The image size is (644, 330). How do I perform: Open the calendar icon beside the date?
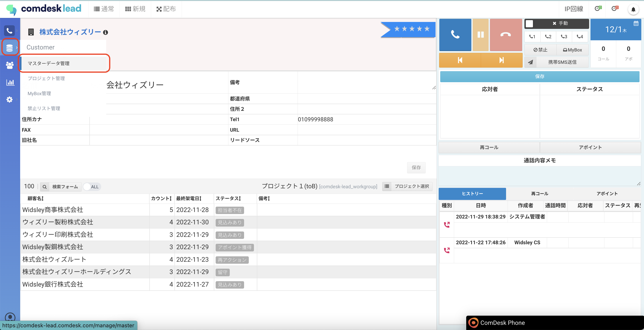[x=636, y=24]
